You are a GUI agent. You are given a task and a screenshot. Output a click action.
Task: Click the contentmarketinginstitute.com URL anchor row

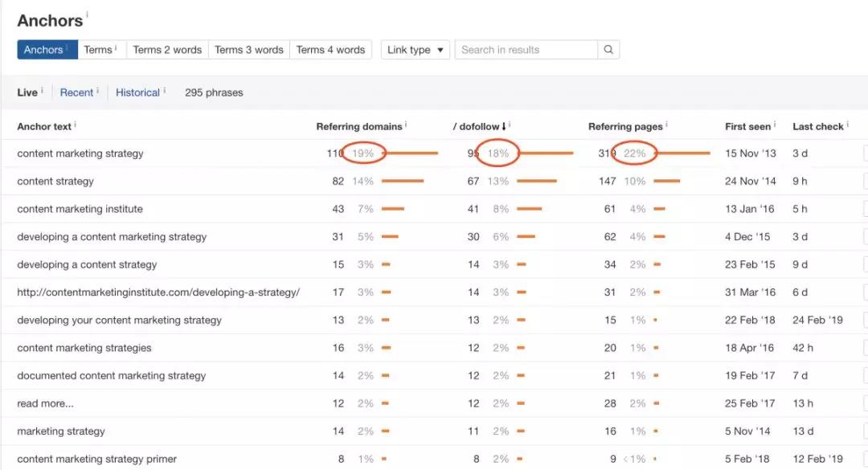[x=158, y=292]
